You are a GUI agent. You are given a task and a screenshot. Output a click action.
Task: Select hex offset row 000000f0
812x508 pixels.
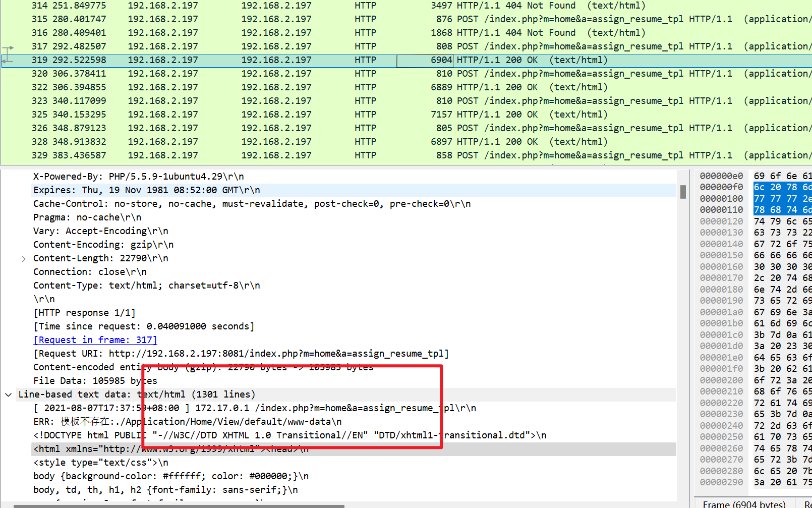[721, 187]
